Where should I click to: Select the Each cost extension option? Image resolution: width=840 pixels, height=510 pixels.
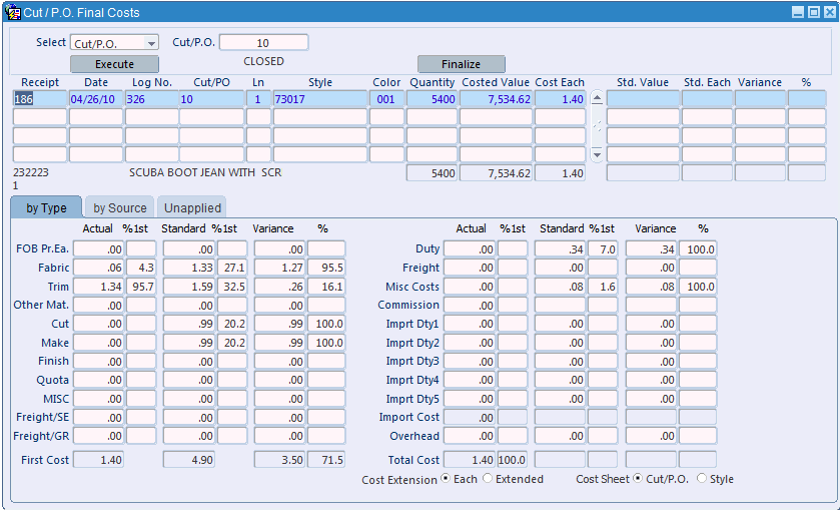446,479
